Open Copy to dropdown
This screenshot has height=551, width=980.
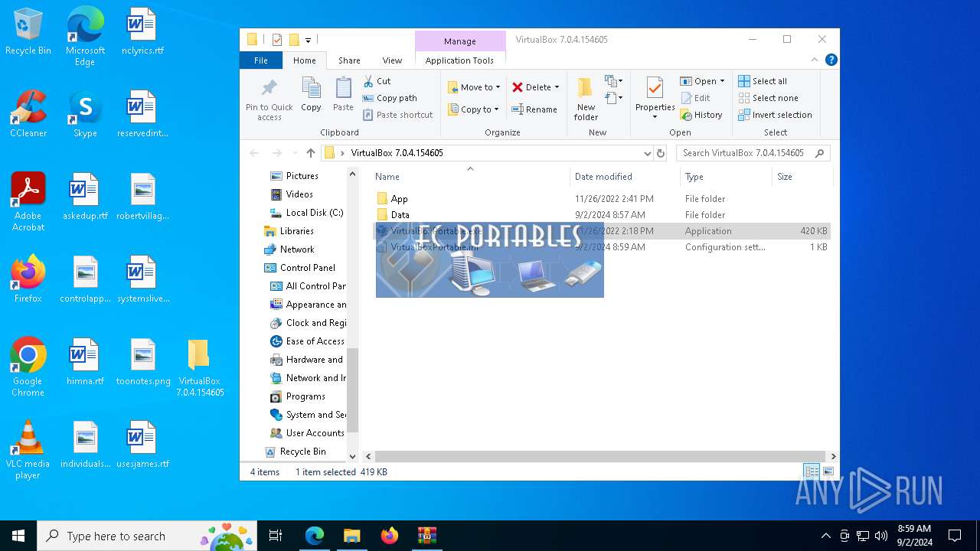point(474,109)
